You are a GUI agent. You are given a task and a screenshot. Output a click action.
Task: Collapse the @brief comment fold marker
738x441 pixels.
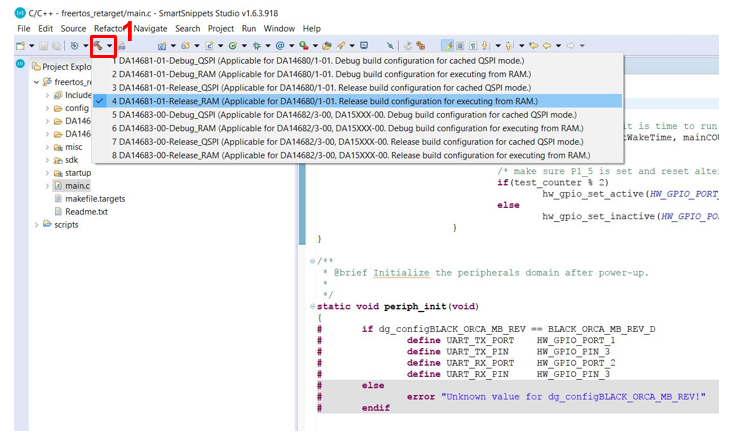coord(313,261)
